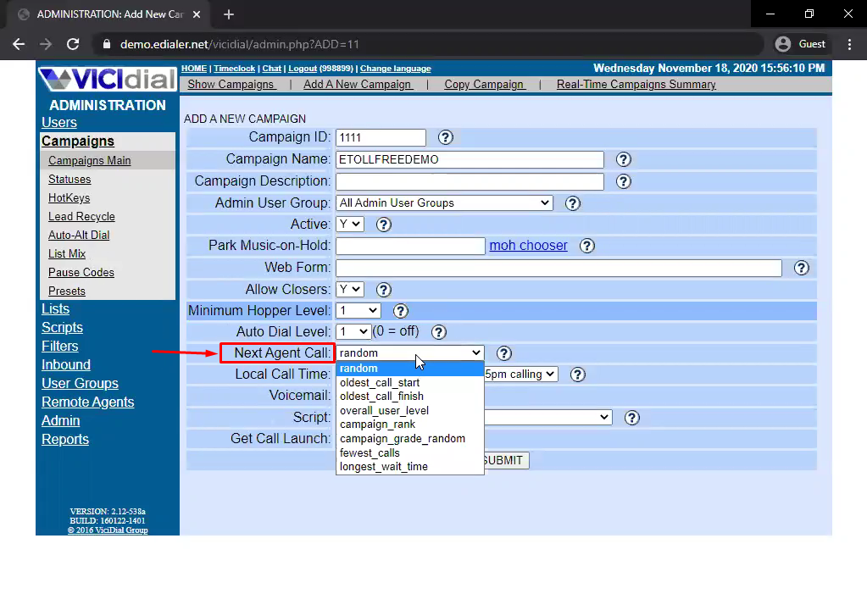Click the browser back arrow
Viewport: 867px width, 616px height.
click(x=19, y=44)
